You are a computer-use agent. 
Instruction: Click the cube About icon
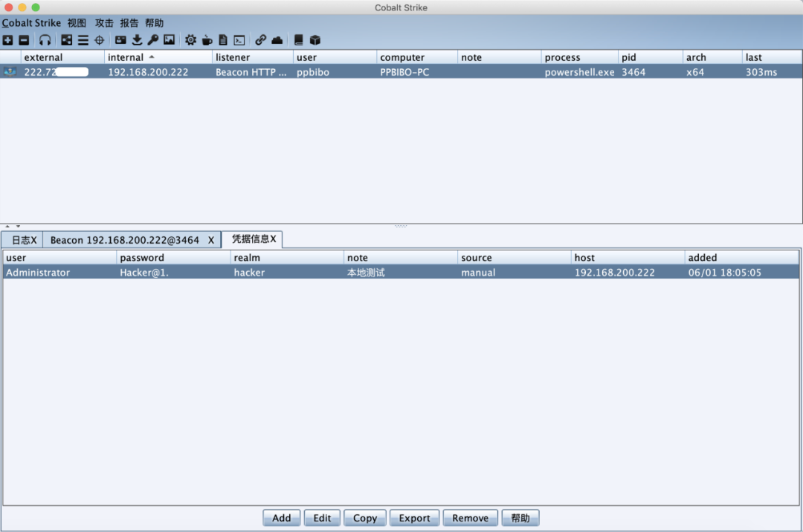(315, 40)
